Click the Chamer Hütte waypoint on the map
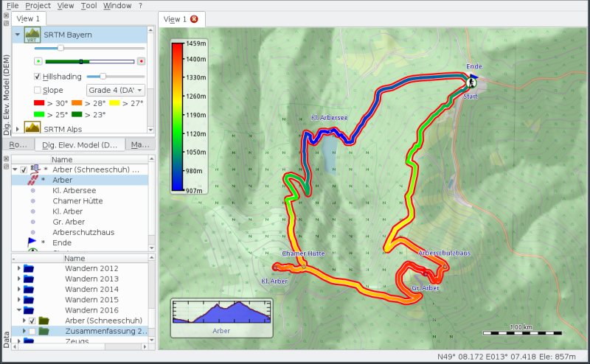Image resolution: width=590 pixels, height=364 pixels. (x=304, y=267)
